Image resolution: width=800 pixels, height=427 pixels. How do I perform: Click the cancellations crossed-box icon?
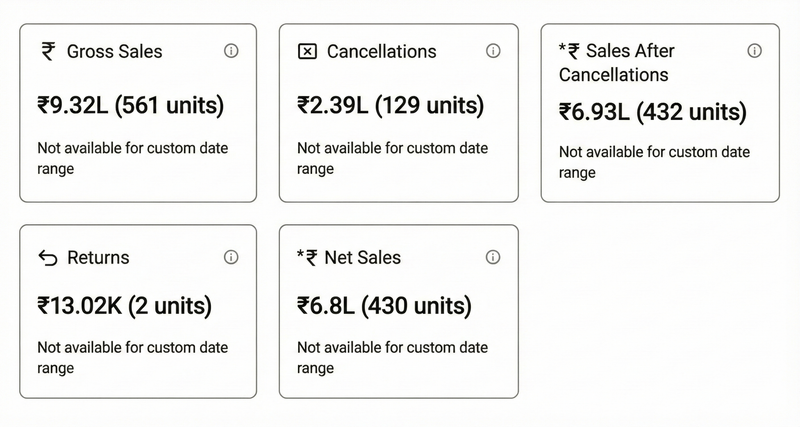pyautogui.click(x=308, y=51)
